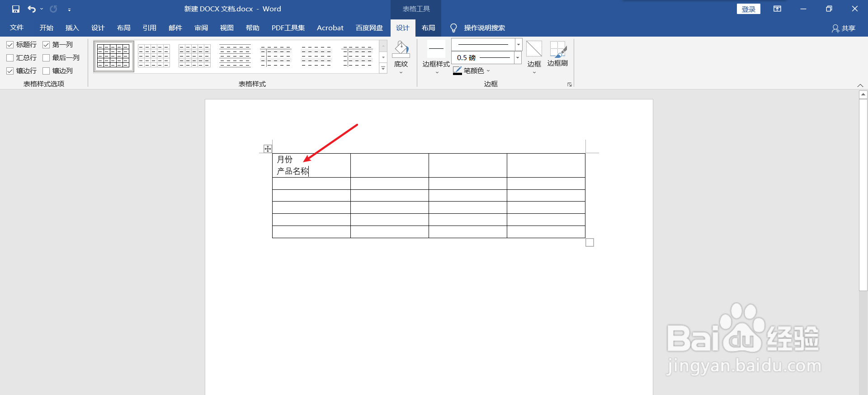Viewport: 868px width, 395px height.
Task: Click the Undo arrow icon
Action: (31, 9)
